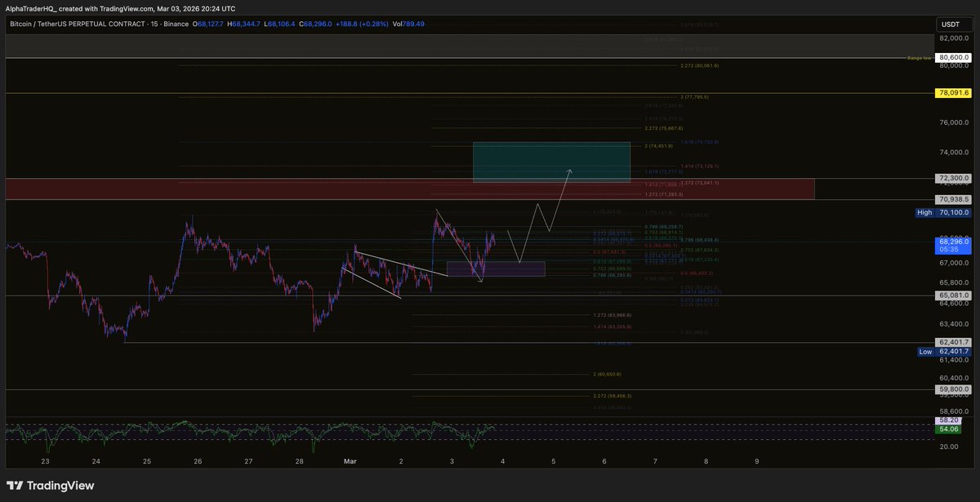The image size is (980, 502).
Task: Select the 59,800.0 price label
Action: pyautogui.click(x=954, y=389)
